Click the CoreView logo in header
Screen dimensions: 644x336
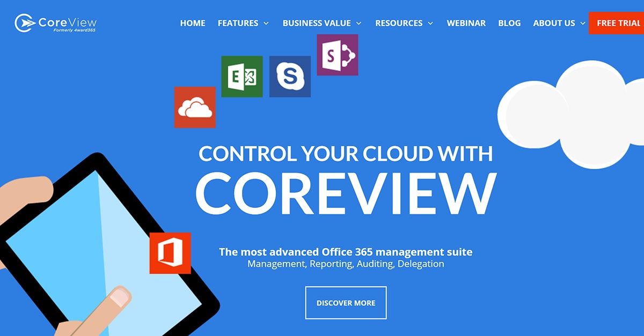56,23
